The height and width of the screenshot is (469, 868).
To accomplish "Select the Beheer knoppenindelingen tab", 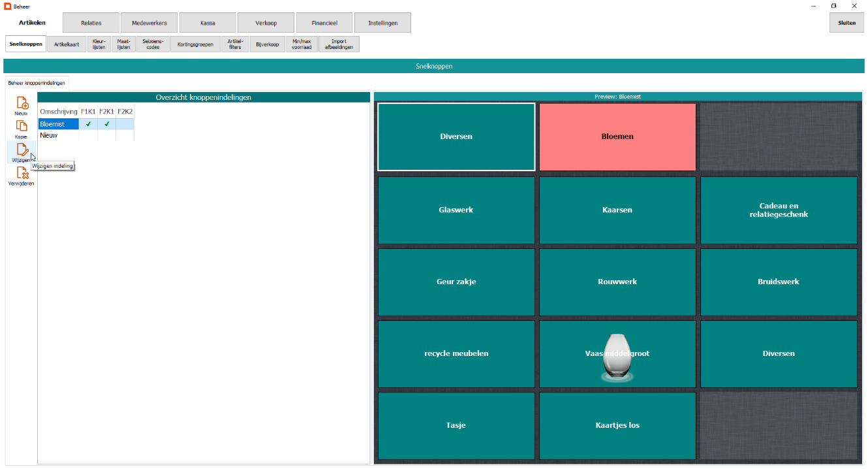I will 37,83.
